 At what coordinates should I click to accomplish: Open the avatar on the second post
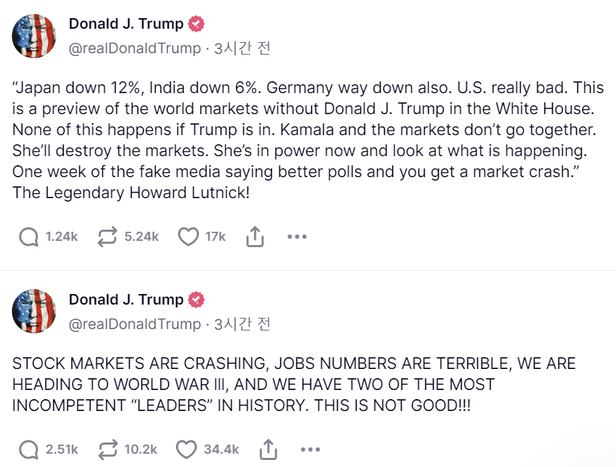point(32,312)
